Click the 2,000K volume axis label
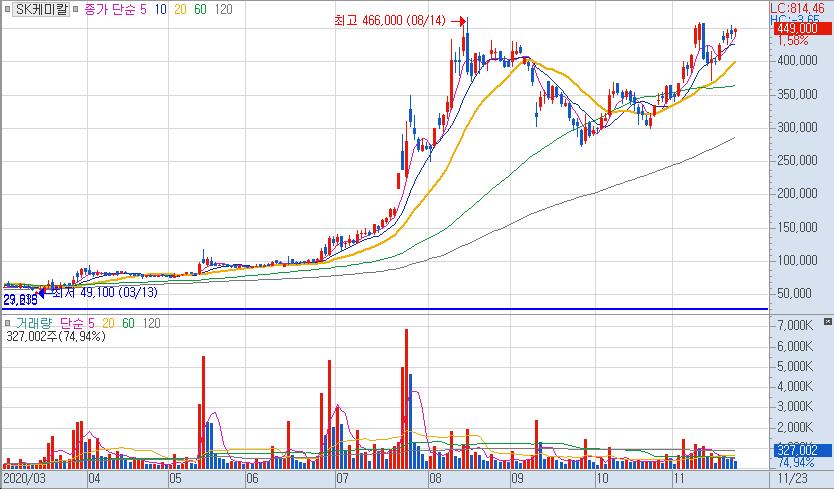Image resolution: width=834 pixels, height=489 pixels. [795, 427]
